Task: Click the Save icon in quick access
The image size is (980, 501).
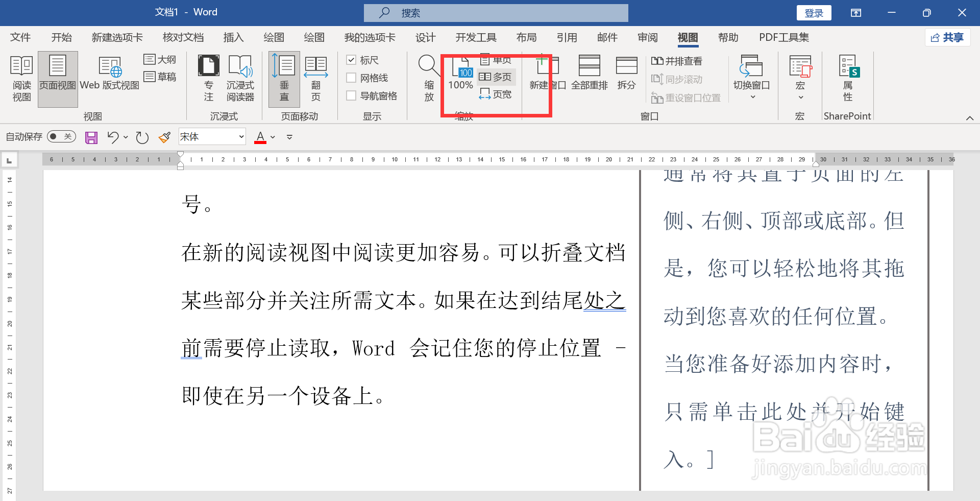Action: [91, 137]
